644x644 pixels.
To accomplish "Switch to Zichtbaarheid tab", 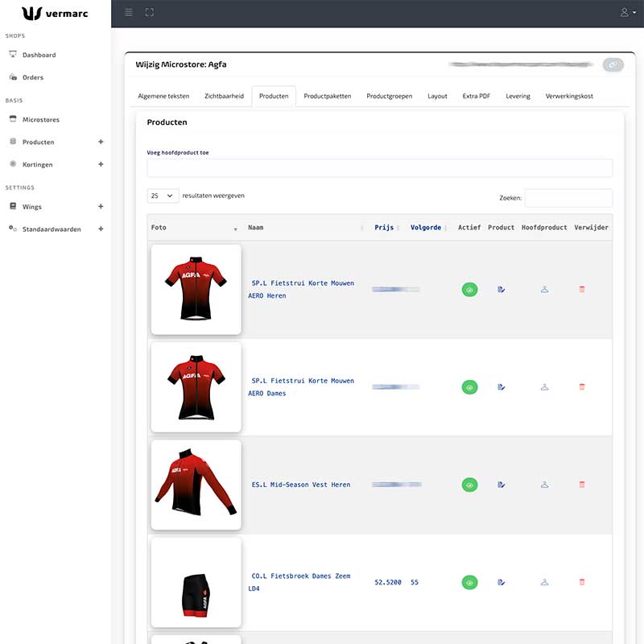I will click(x=224, y=96).
